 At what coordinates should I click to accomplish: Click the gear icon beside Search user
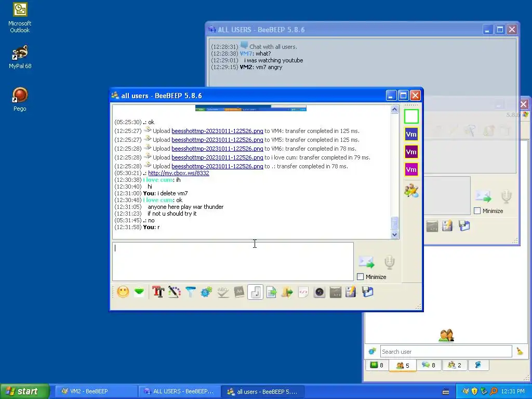[372, 352]
